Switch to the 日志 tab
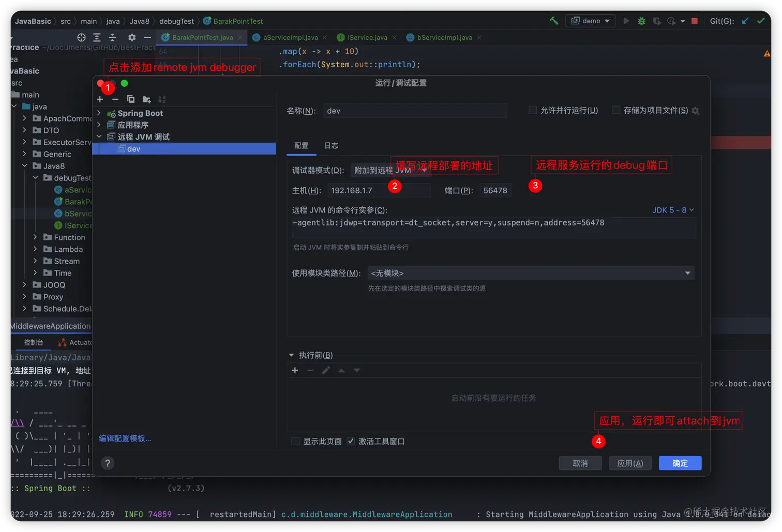This screenshot has width=782, height=532. 332,146
